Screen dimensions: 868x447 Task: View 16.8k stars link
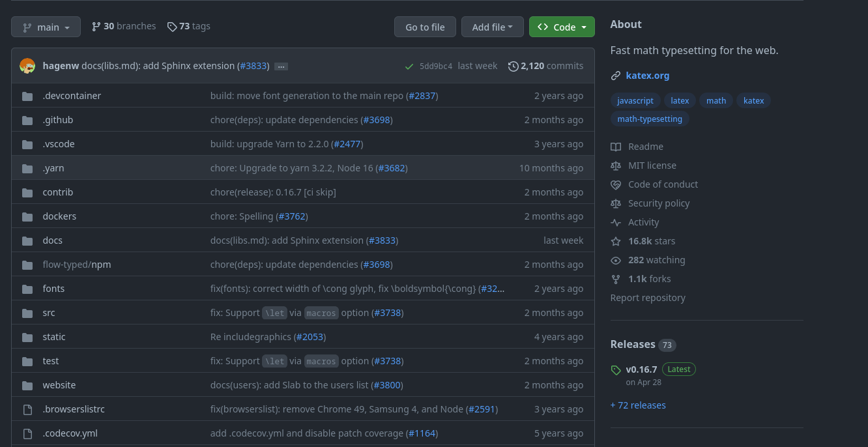click(643, 241)
